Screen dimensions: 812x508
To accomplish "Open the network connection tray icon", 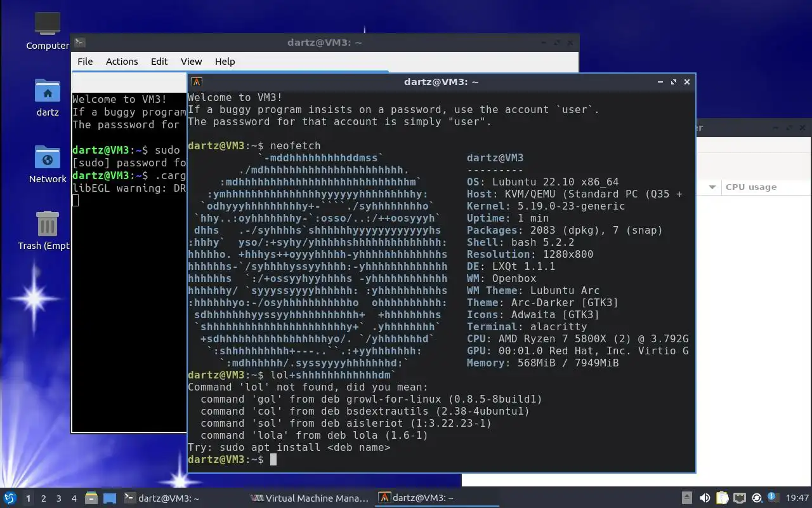I will tap(740, 498).
